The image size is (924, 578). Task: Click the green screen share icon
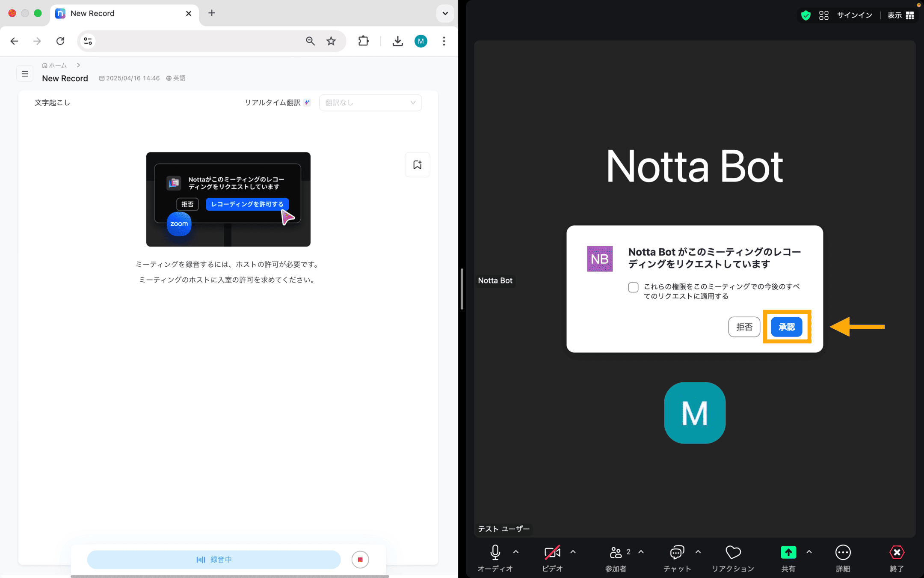788,552
